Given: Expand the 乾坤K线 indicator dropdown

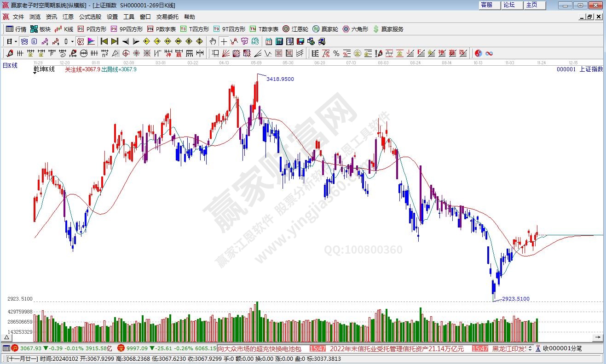Looking at the screenshot, I should point(36,73).
